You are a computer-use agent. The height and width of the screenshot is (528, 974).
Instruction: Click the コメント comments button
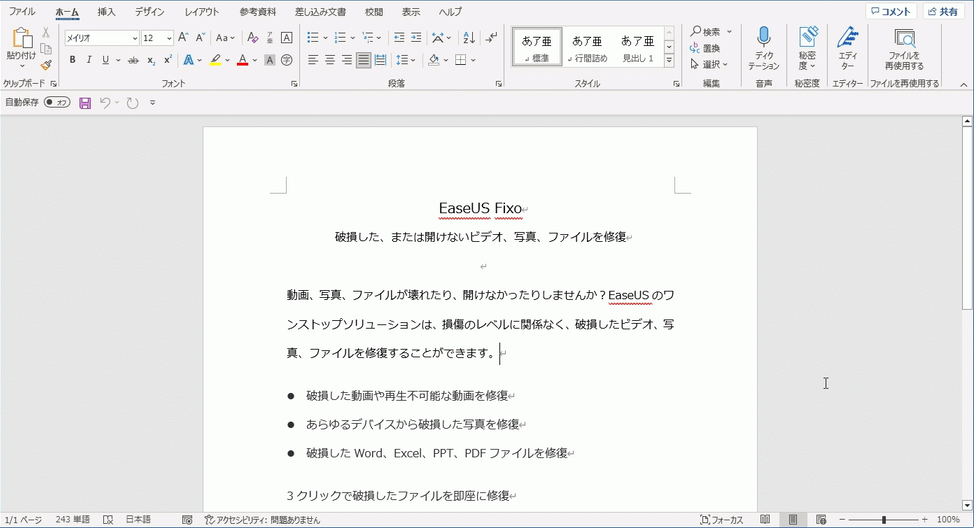click(890, 12)
